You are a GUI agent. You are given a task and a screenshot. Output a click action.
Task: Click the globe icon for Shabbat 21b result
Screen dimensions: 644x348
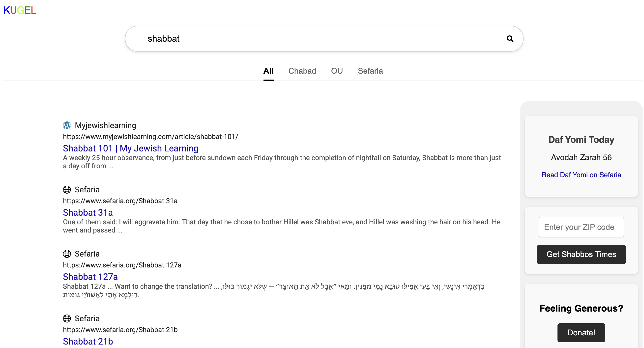click(x=67, y=319)
